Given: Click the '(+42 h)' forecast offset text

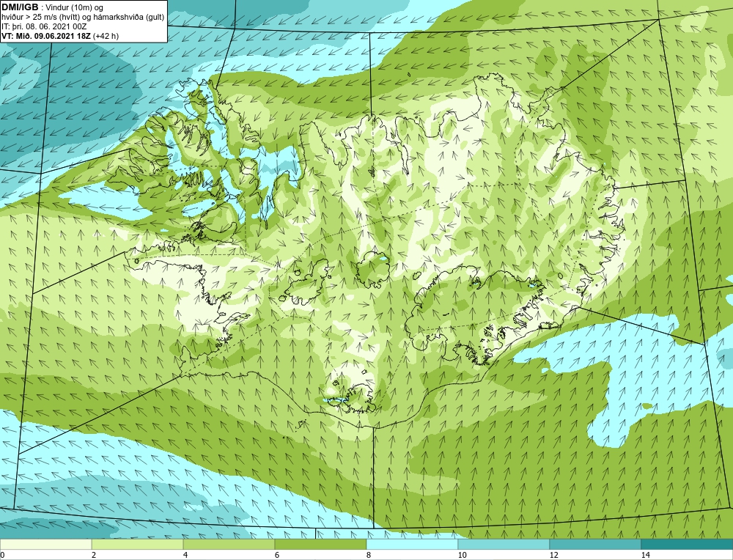Looking at the screenshot, I should (106, 36).
